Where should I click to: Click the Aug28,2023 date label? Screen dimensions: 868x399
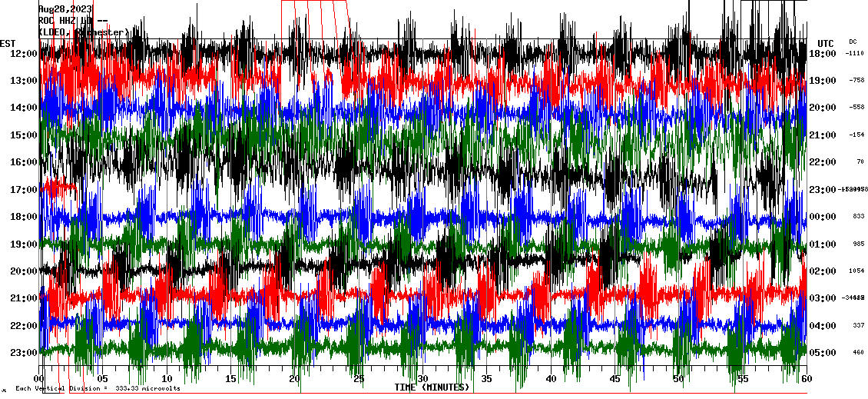[65, 9]
